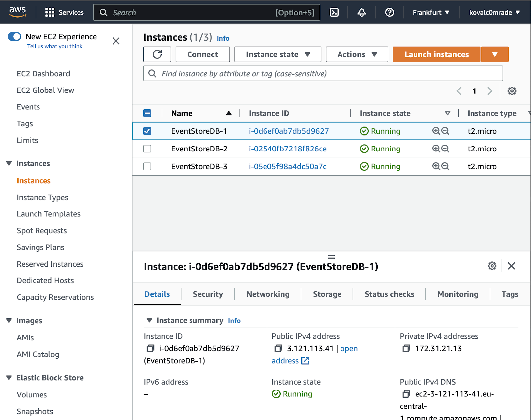Open the Instance state dropdown
The height and width of the screenshot is (420, 531).
(277, 54)
